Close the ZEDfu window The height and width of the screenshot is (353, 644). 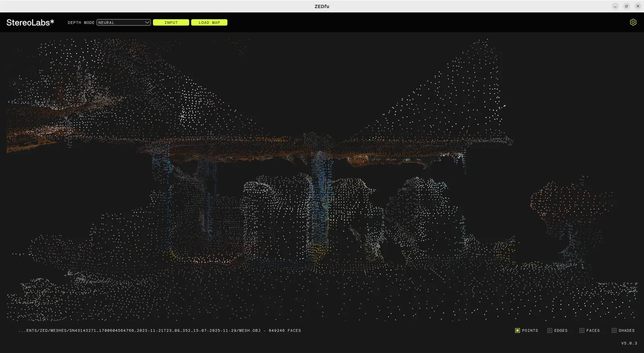[x=638, y=6]
